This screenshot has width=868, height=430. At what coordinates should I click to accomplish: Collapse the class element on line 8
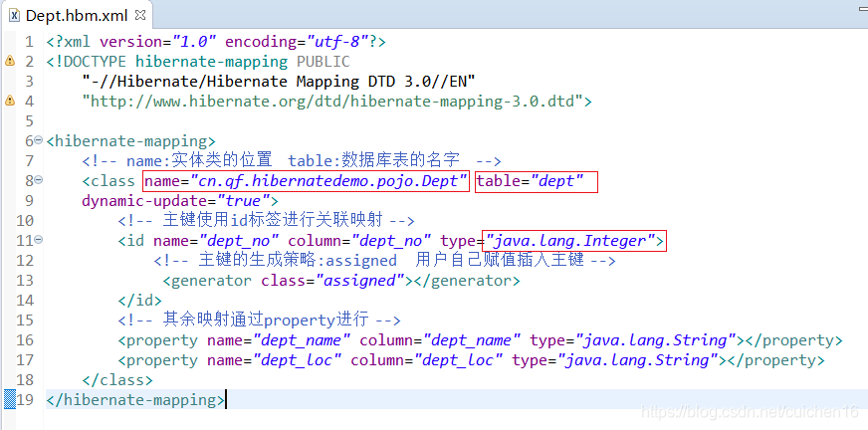(x=38, y=180)
